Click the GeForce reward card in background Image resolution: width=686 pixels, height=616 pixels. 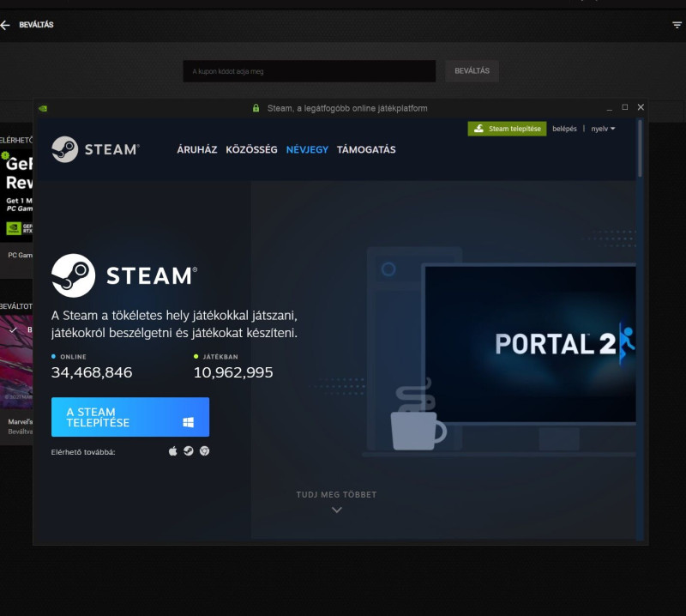[16, 197]
